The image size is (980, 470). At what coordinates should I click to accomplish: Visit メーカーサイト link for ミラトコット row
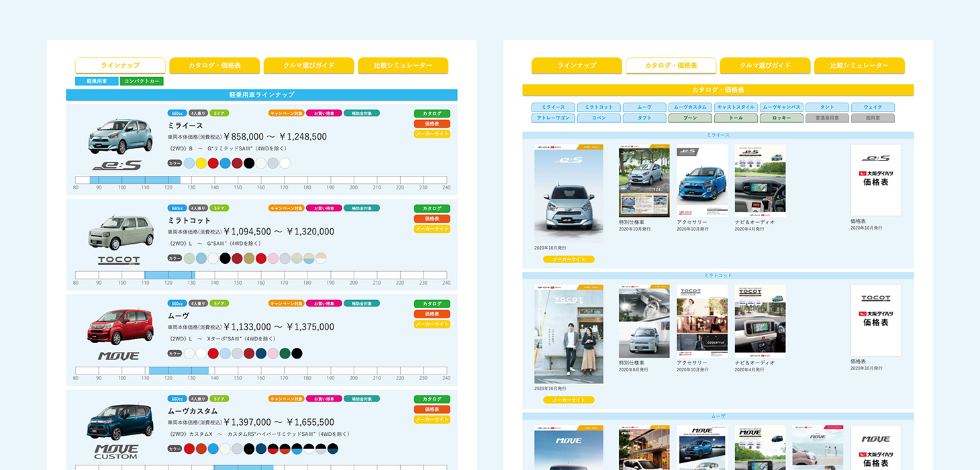pyautogui.click(x=432, y=229)
